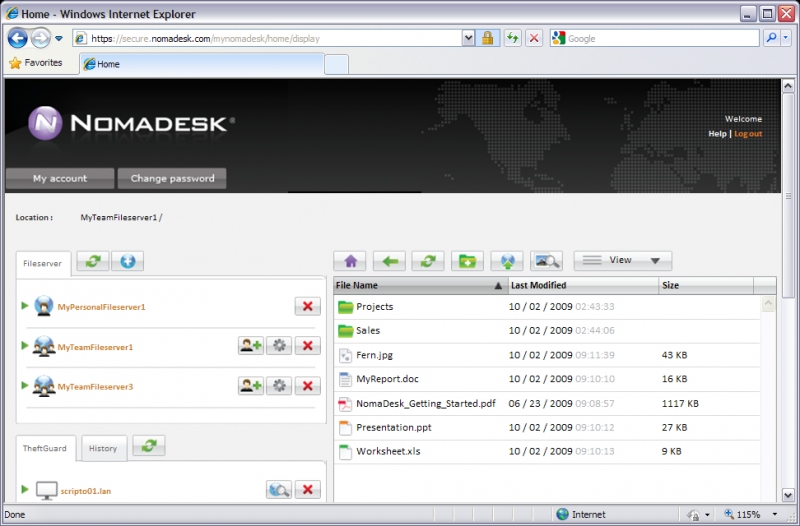The image size is (800, 526).
Task: Sort by Last Modified column header
Action: click(584, 286)
